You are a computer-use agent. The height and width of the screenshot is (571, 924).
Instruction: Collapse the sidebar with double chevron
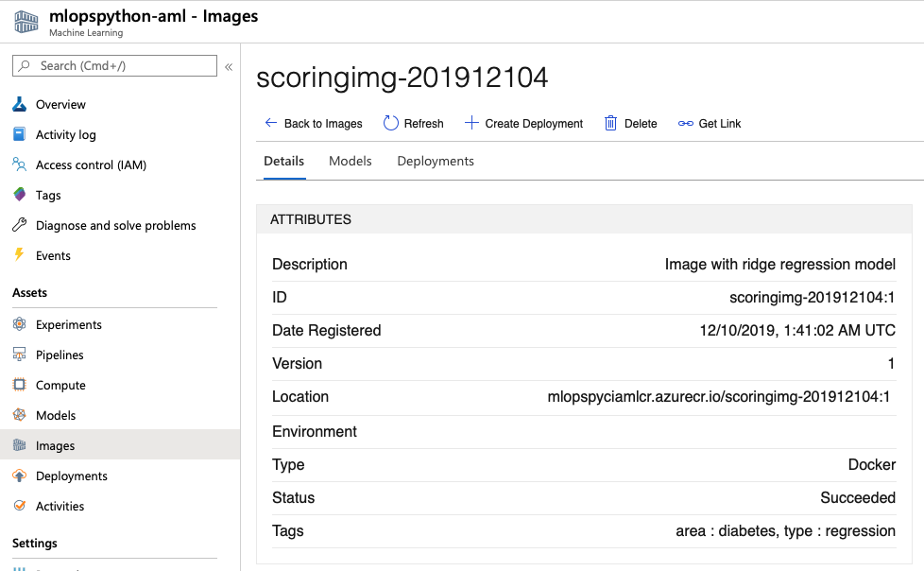click(x=229, y=67)
